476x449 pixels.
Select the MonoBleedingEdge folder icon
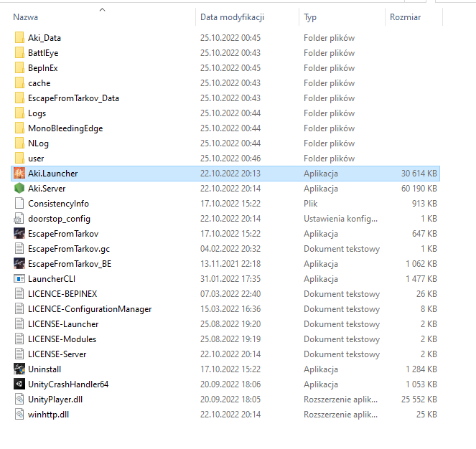19,128
